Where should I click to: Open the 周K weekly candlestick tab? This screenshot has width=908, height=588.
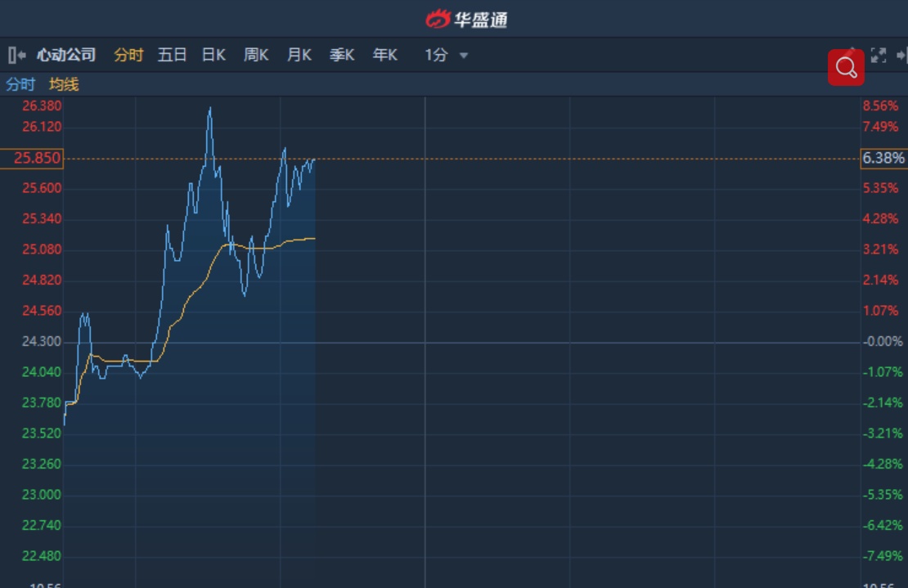pyautogui.click(x=256, y=55)
